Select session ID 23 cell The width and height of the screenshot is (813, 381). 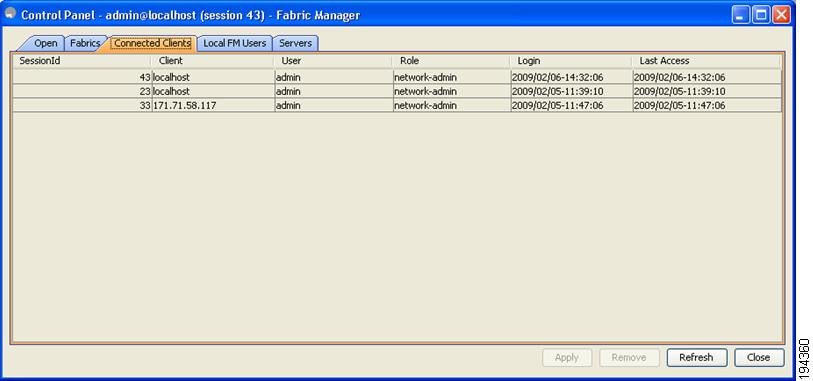tap(82, 91)
